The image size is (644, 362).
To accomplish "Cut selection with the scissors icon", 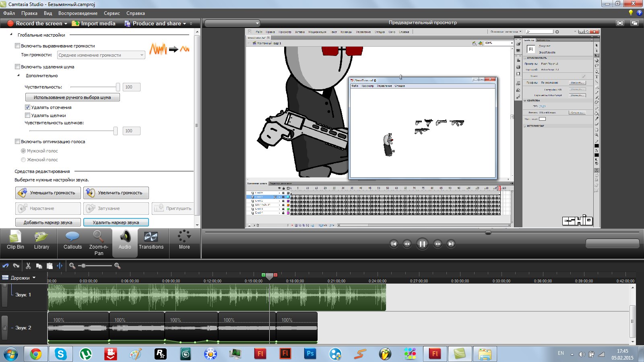I will point(28,266).
